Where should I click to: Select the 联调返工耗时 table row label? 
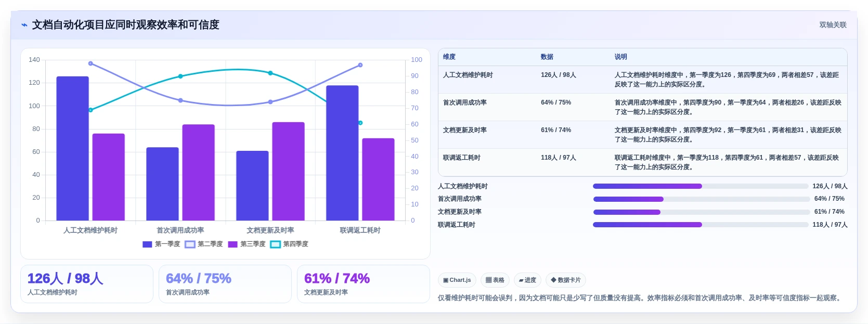(x=462, y=158)
